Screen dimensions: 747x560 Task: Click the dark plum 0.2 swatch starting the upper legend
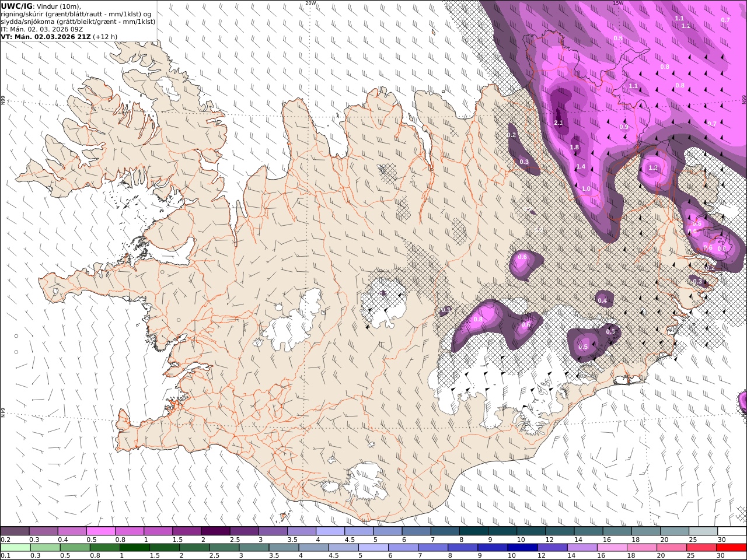[15, 531]
